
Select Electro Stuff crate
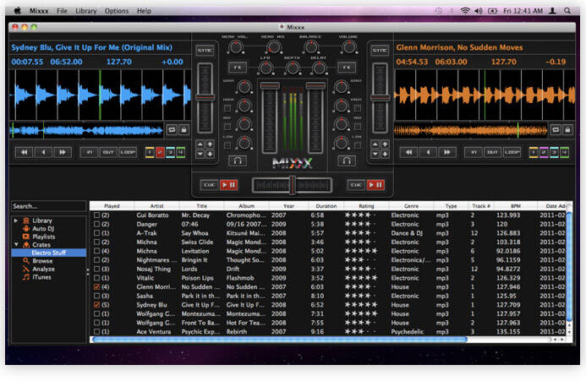[x=49, y=253]
